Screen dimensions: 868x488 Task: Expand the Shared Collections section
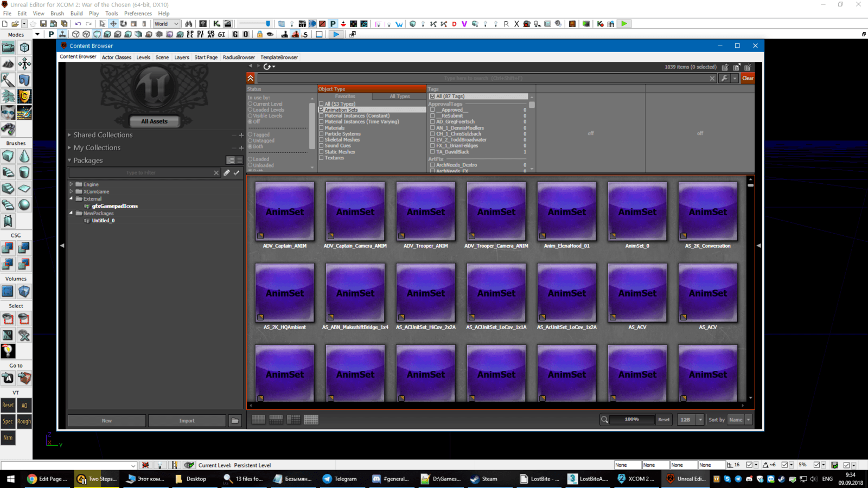click(69, 135)
